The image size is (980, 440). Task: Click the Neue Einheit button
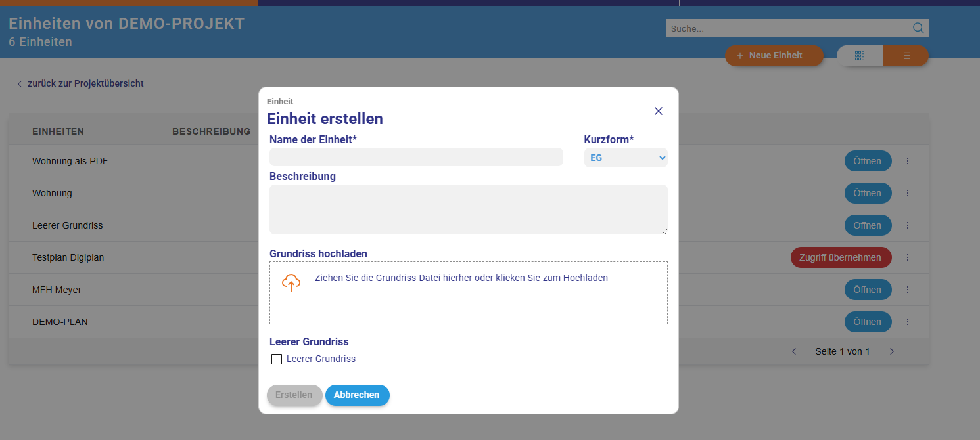click(x=774, y=56)
